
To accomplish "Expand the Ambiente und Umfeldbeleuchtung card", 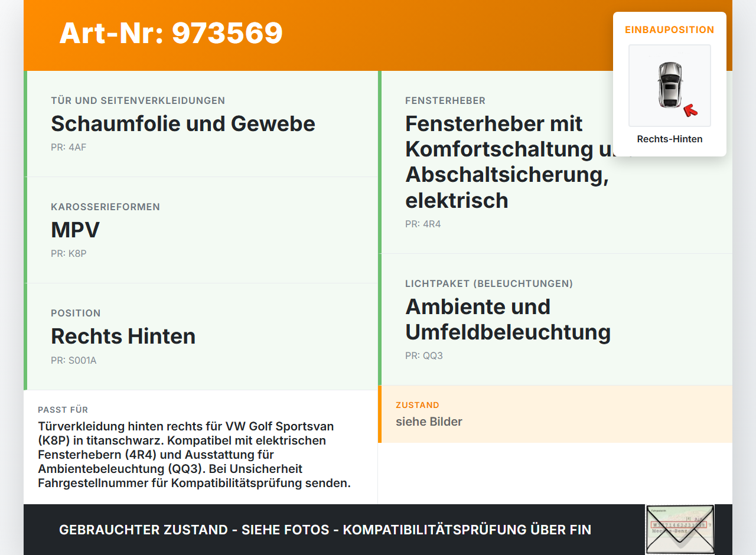I will (508, 319).
